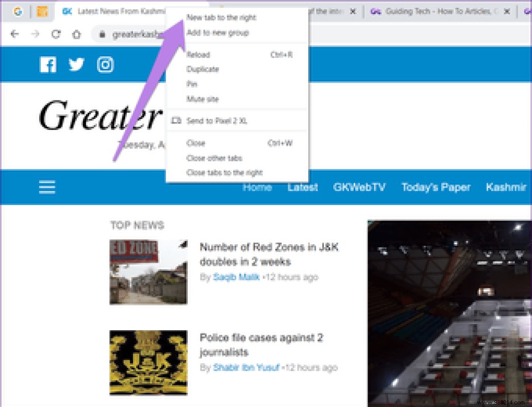Open the Facebook icon on the site header
Screen dimensions: 532x407
47,64
